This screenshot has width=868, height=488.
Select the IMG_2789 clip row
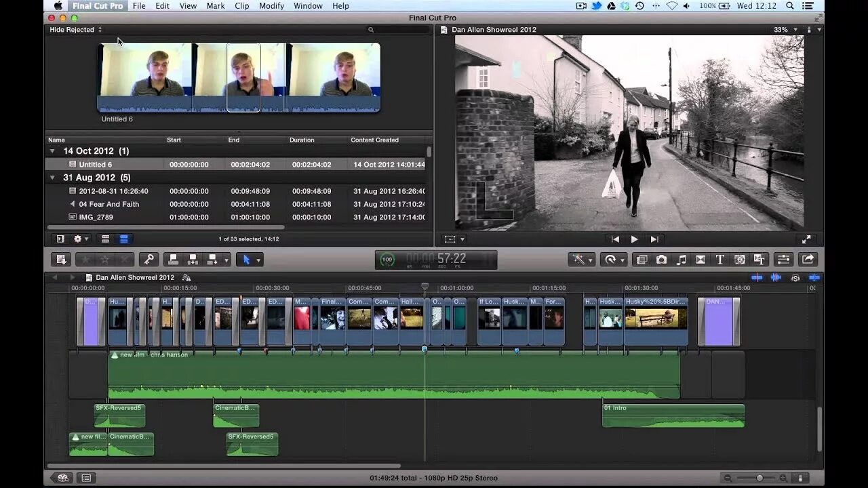point(236,217)
